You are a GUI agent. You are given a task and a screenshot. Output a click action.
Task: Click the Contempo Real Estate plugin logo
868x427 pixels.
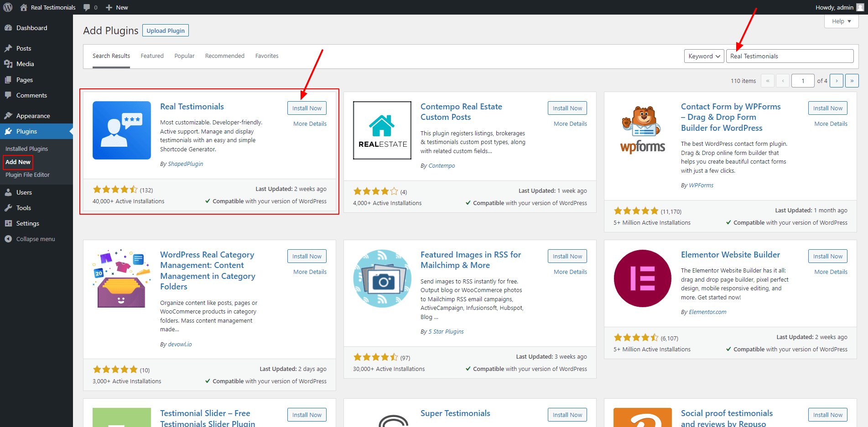(382, 130)
